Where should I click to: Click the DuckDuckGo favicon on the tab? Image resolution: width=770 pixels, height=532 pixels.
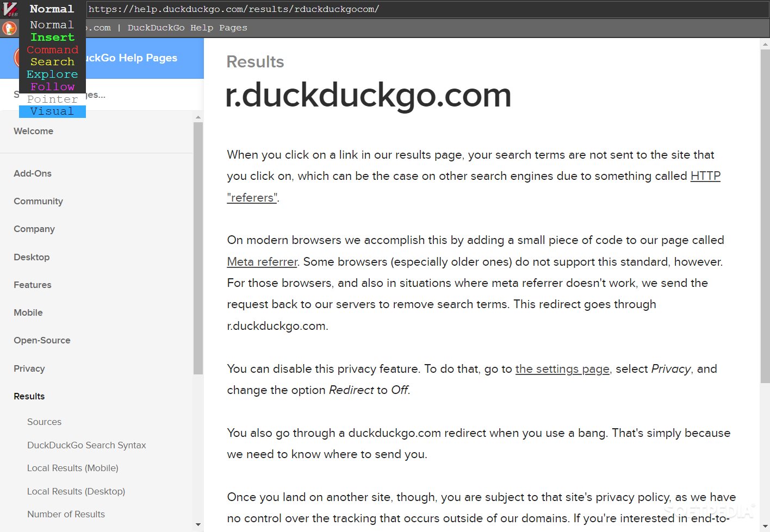[x=9, y=28]
